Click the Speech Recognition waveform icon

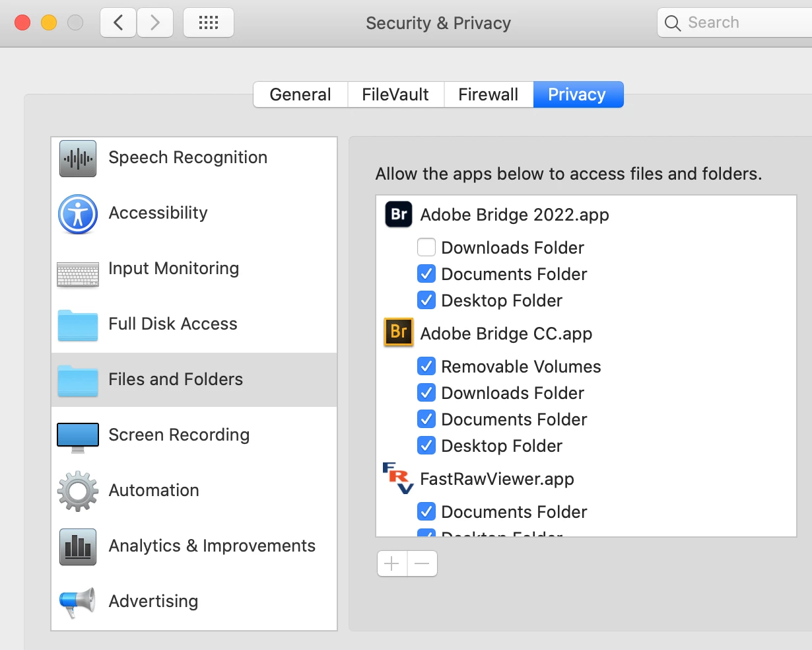pos(78,159)
